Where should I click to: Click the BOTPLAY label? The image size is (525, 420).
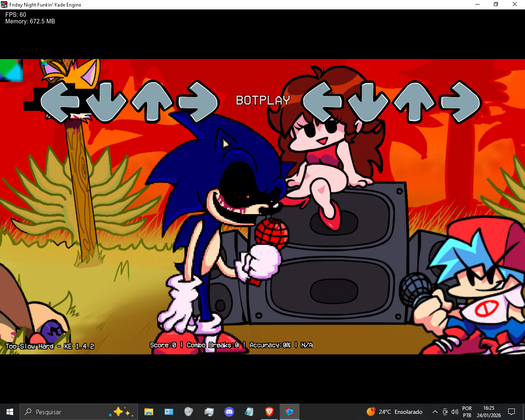point(263,100)
